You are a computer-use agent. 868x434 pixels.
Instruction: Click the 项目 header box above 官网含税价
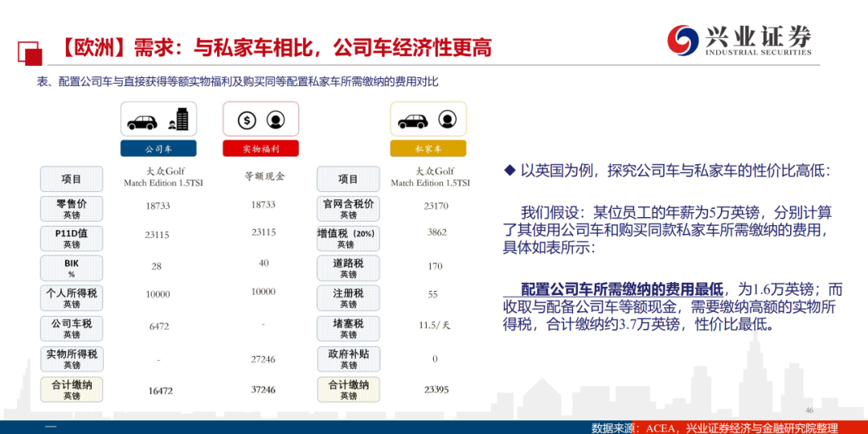pos(348,178)
